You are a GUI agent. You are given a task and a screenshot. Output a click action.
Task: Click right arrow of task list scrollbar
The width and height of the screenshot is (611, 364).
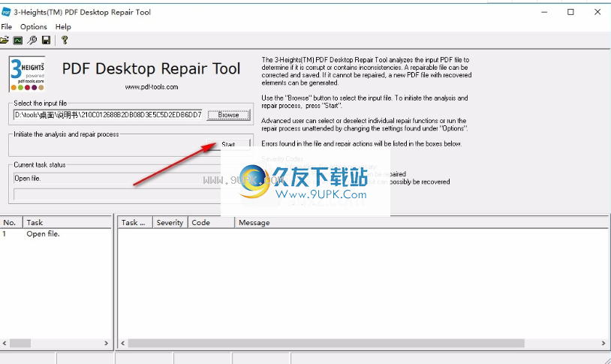(x=106, y=343)
